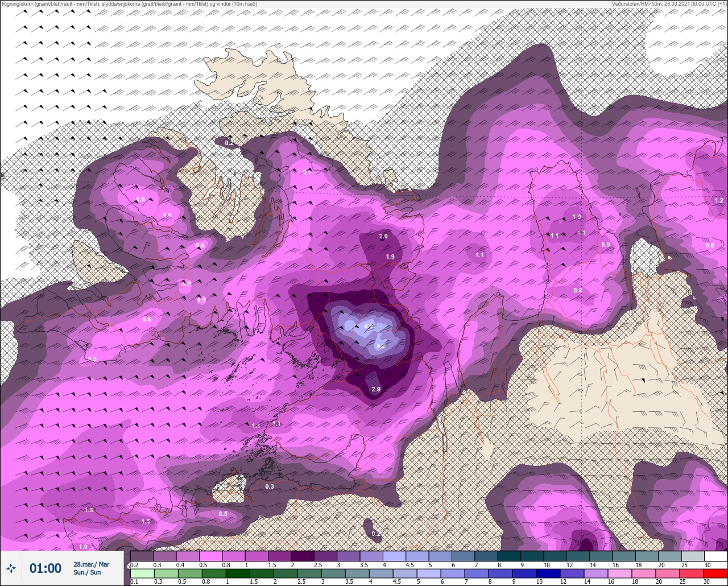Pick the dark green 1 swatch in bottom legend
Screen dimensions: 728x586
pos(238,573)
